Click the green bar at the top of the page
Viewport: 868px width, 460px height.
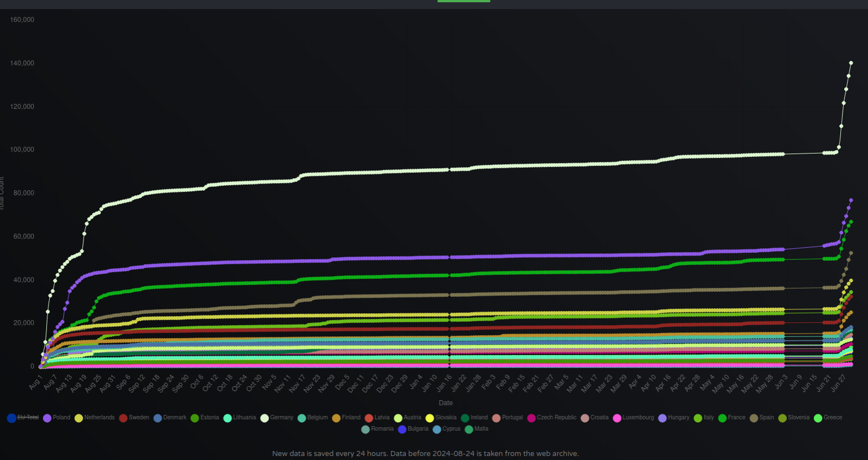click(x=464, y=1)
